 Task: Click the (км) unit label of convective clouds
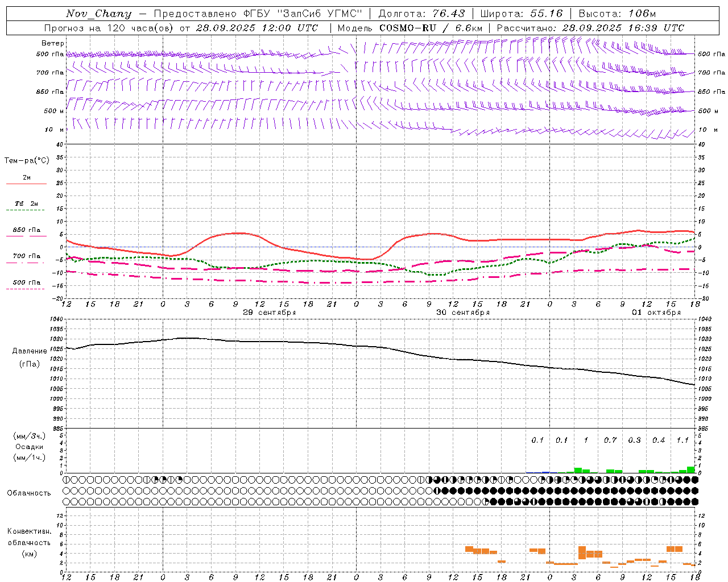coord(30,554)
